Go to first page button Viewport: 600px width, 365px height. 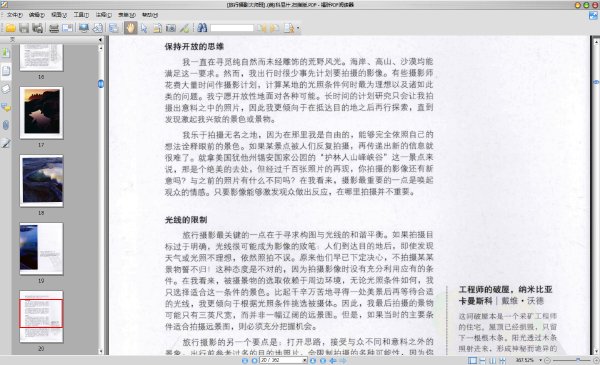click(245, 360)
